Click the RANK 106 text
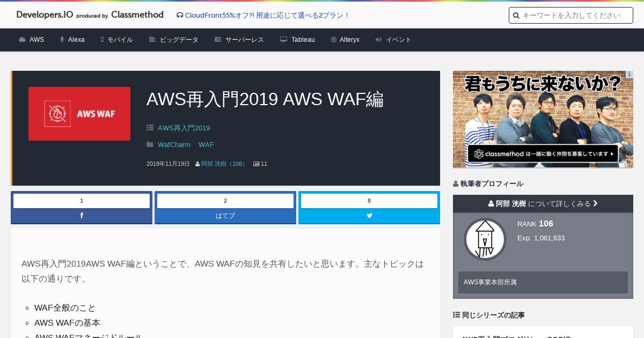 (x=535, y=224)
